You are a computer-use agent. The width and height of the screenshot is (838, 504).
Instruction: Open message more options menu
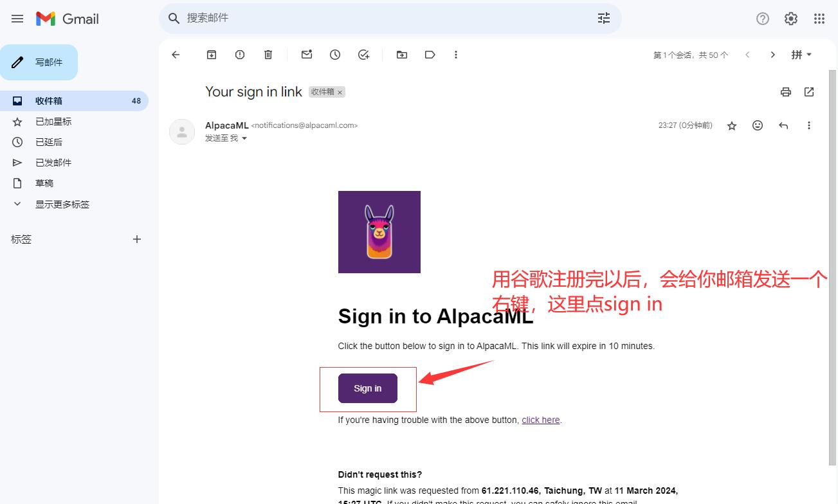click(x=809, y=125)
